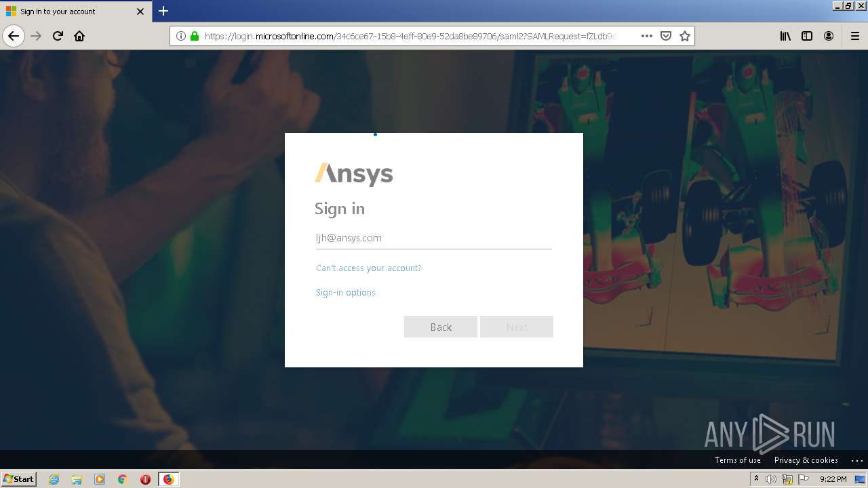This screenshot has width=868, height=488.
Task: Select the Sign in to your account tab
Action: pyautogui.click(x=76, y=12)
